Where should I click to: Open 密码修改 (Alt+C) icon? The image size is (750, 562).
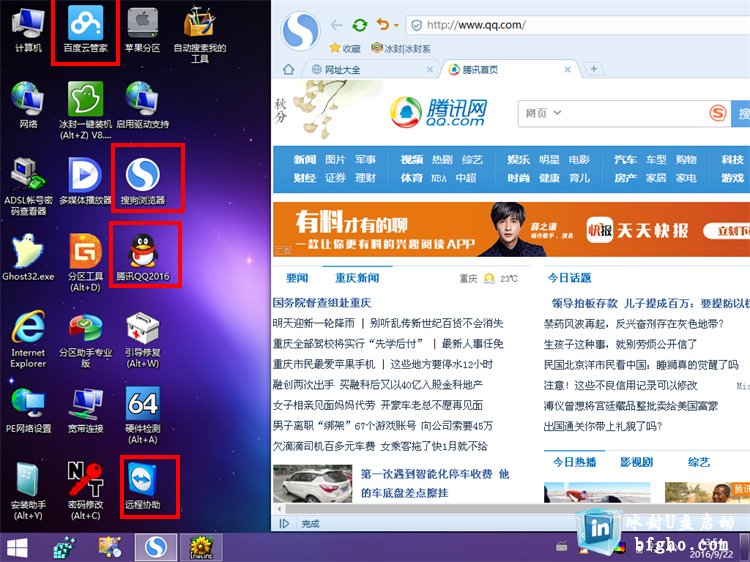coord(86,491)
